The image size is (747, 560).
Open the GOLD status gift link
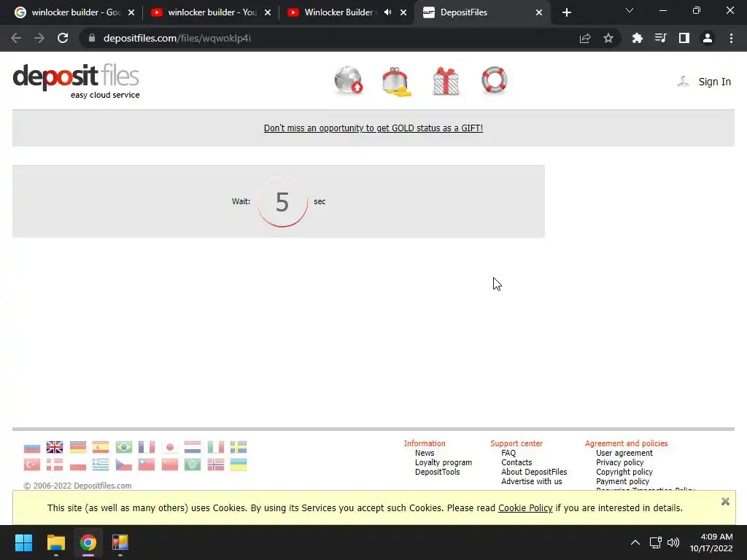pos(373,128)
